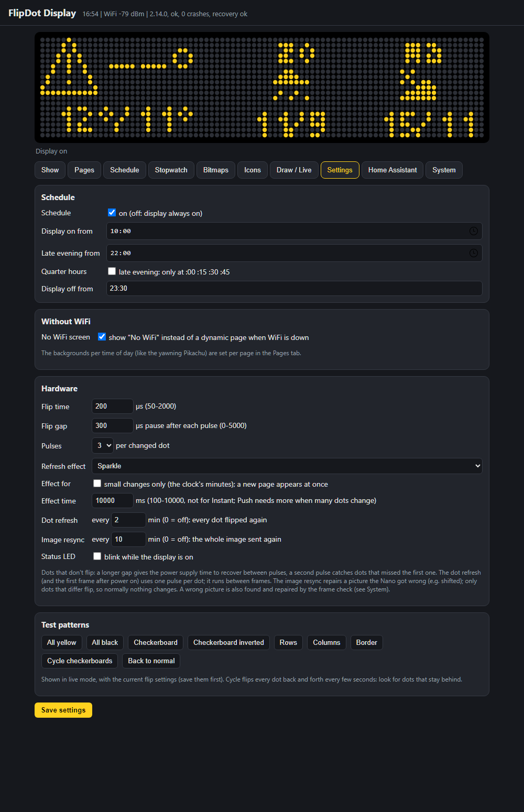
Task: Enable the Quarter hours late evening checkbox
Action: click(112, 271)
